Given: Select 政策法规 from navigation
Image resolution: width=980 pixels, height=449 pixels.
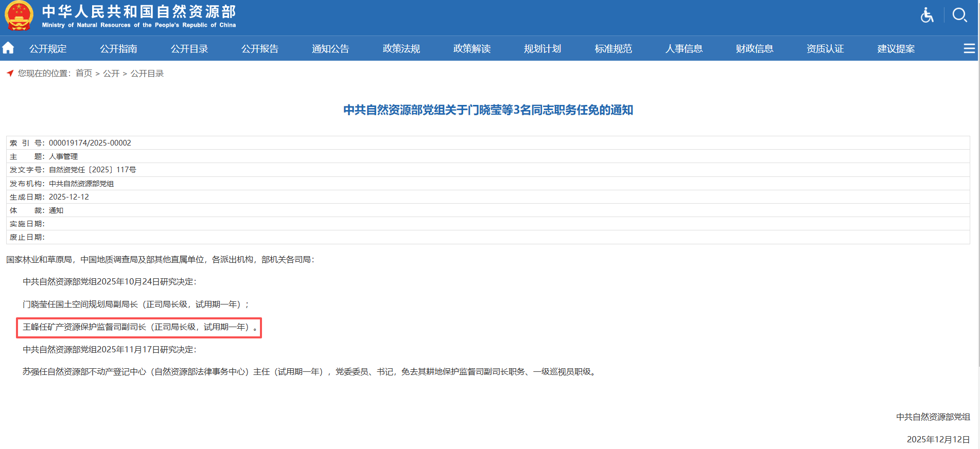Looking at the screenshot, I should coord(401,49).
